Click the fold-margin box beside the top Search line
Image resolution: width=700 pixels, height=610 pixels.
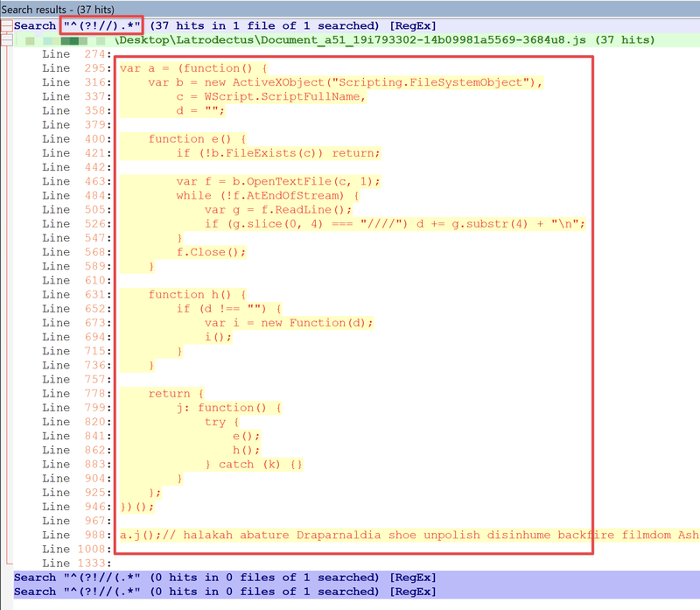click(x=5, y=25)
